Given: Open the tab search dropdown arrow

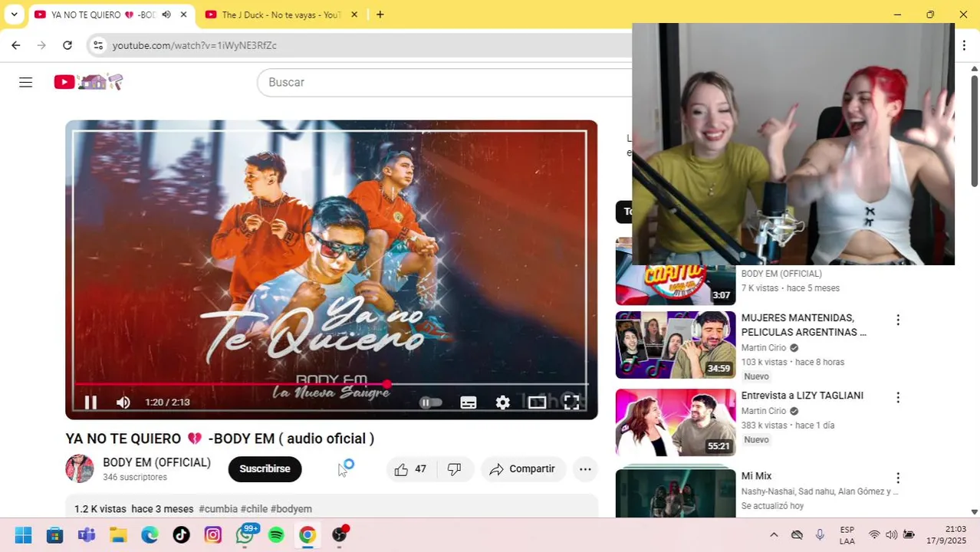Looking at the screenshot, I should tap(14, 15).
